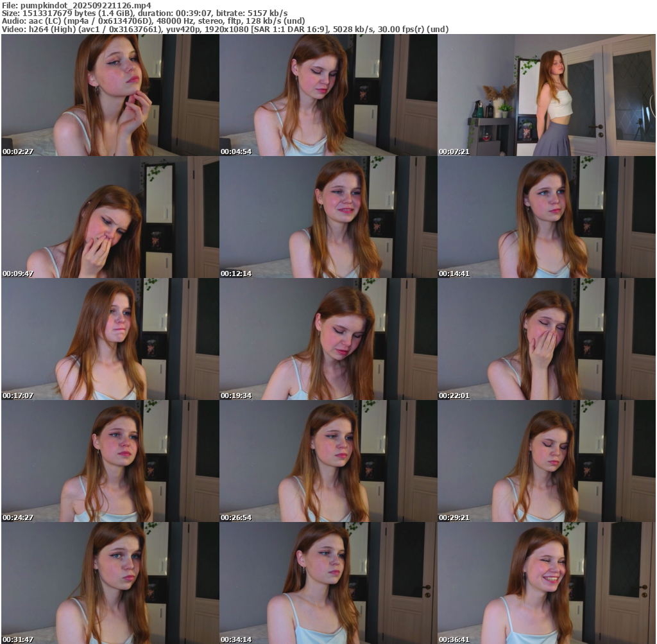The height and width of the screenshot is (644, 657).
Task: Select the frame at 00:29:21
Action: coord(546,461)
